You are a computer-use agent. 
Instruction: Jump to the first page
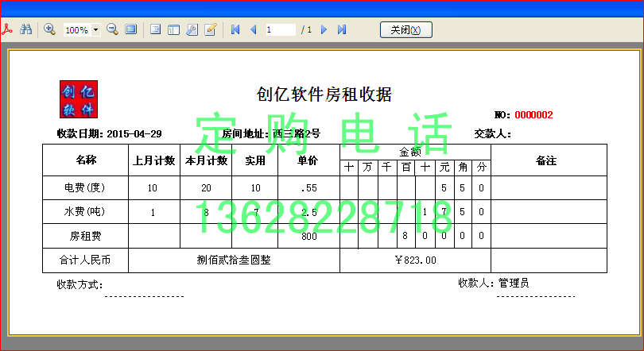click(x=235, y=29)
